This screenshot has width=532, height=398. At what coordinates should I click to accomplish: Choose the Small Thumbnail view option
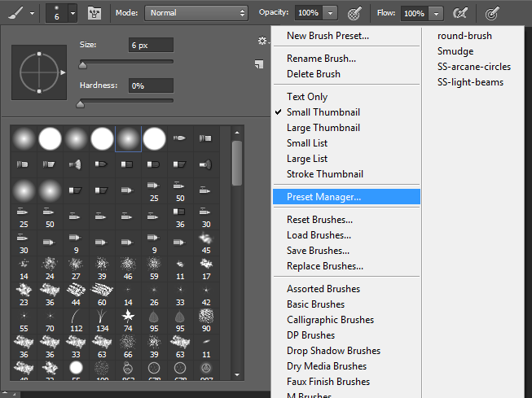[x=323, y=112]
